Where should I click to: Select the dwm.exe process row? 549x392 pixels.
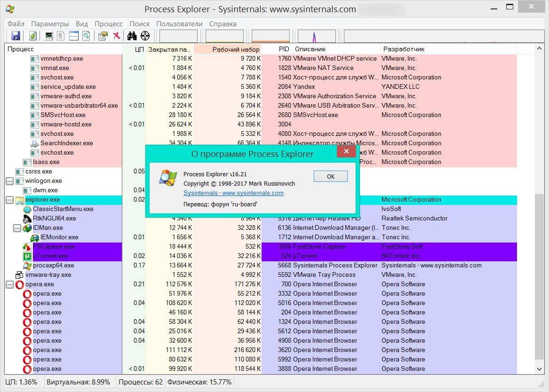[261, 190]
